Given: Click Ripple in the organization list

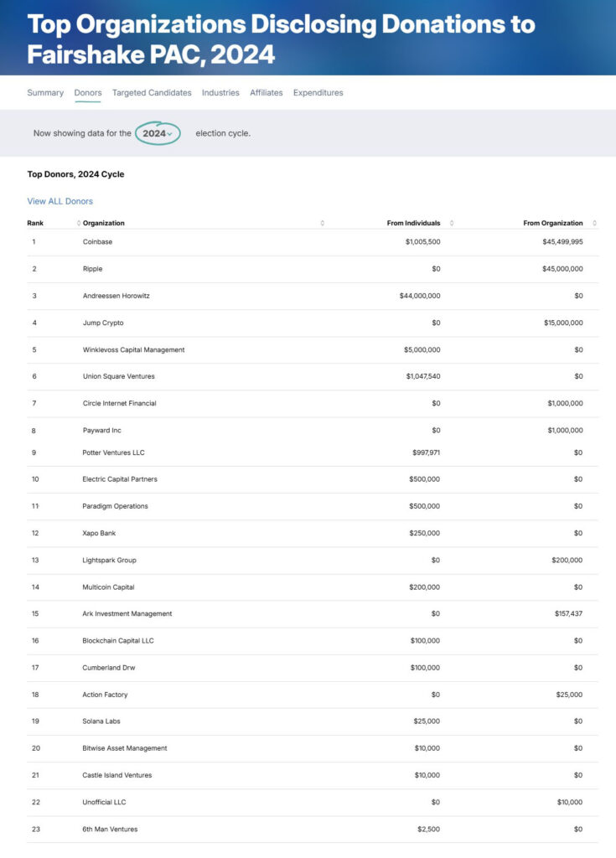Looking at the screenshot, I should tap(92, 269).
